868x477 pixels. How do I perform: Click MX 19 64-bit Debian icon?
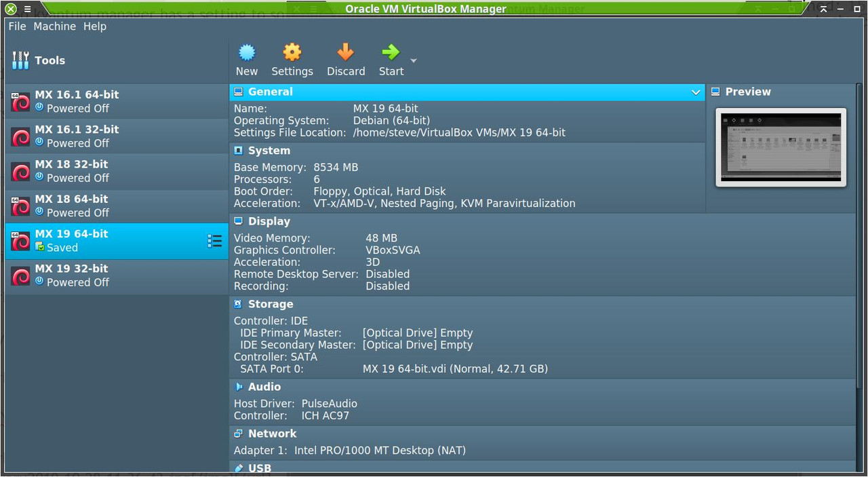point(20,241)
